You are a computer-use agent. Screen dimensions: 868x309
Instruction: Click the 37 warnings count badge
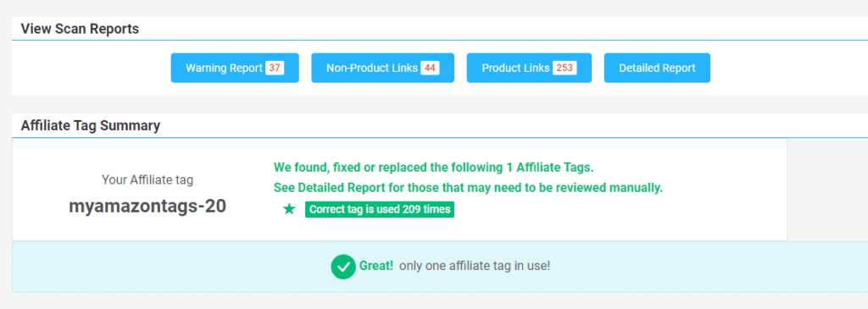[275, 68]
